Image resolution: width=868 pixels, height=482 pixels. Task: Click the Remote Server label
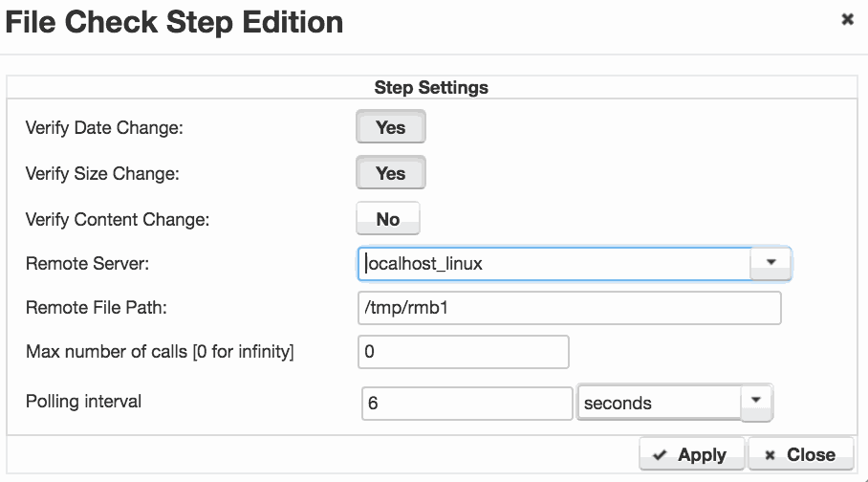pos(87,264)
